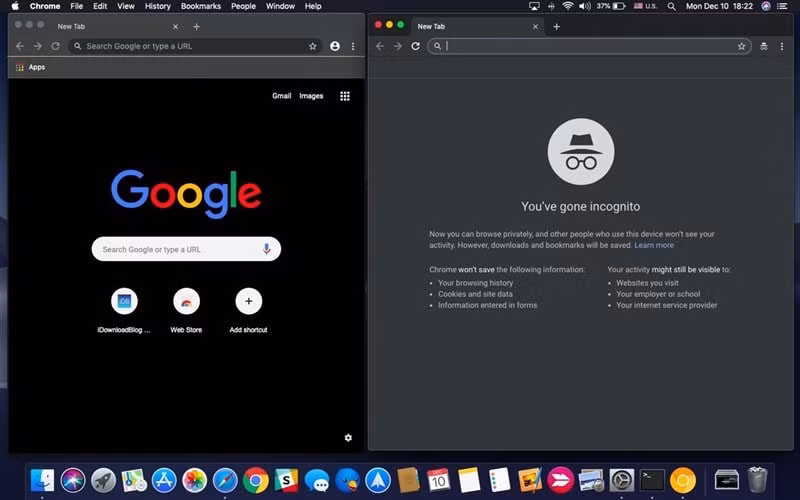Click the AirPlay display icon in the menu bar

point(534,6)
